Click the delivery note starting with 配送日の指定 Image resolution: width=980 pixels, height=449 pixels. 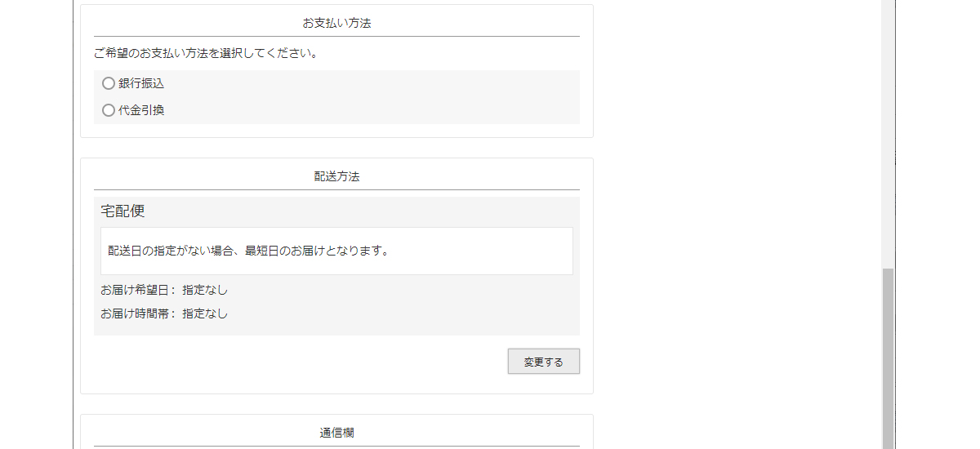coord(248,251)
